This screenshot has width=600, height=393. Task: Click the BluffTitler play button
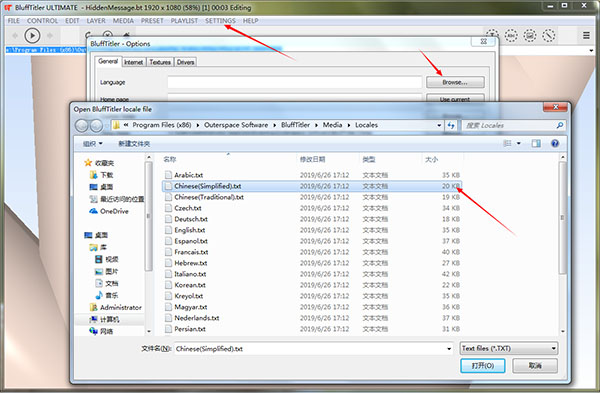click(x=32, y=36)
